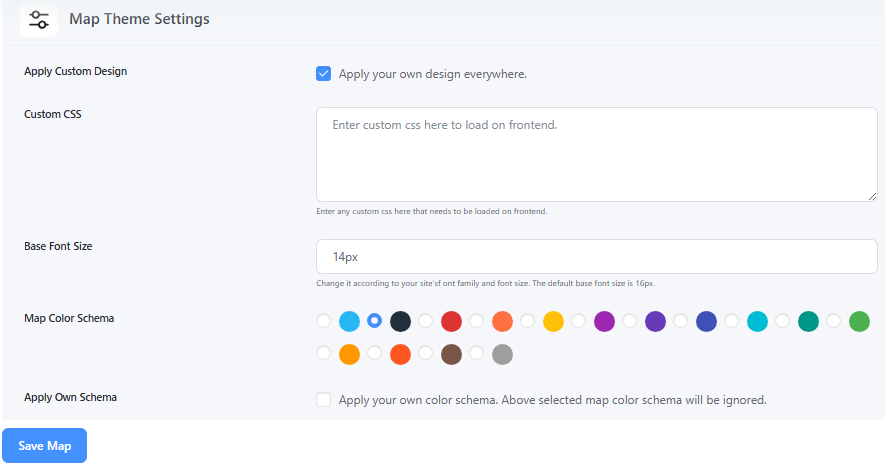Select the gray color swatch
Image resolution: width=885 pixels, height=466 pixels.
pyautogui.click(x=502, y=354)
